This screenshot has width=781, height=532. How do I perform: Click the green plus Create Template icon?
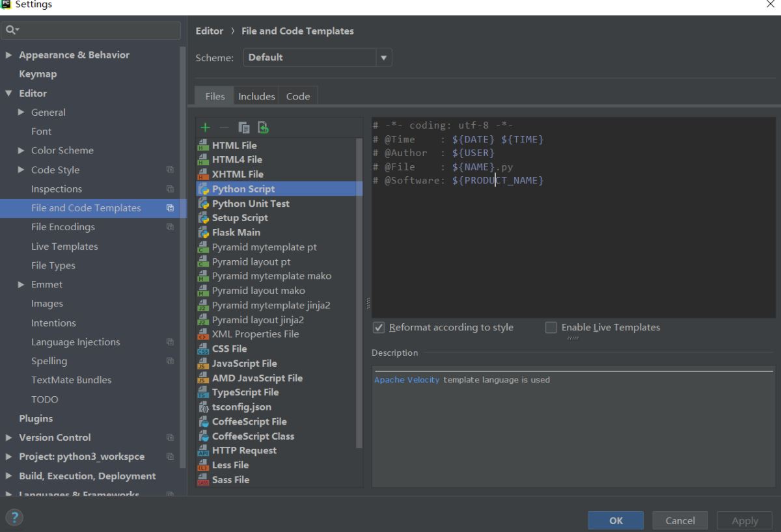[205, 127]
